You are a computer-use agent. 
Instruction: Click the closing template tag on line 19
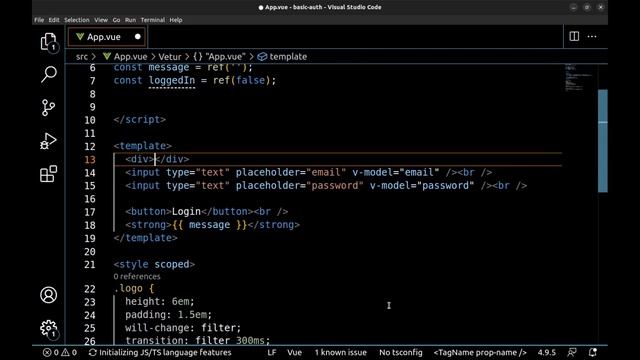coord(145,238)
